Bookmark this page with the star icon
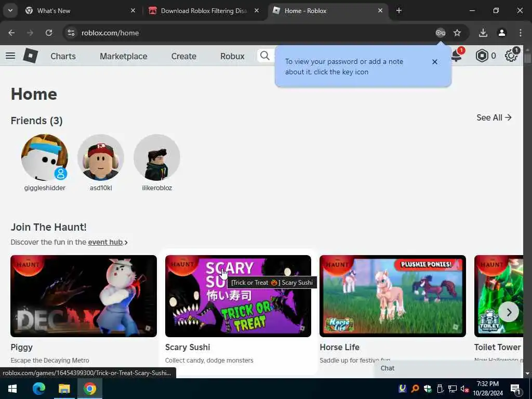 [x=457, y=33]
